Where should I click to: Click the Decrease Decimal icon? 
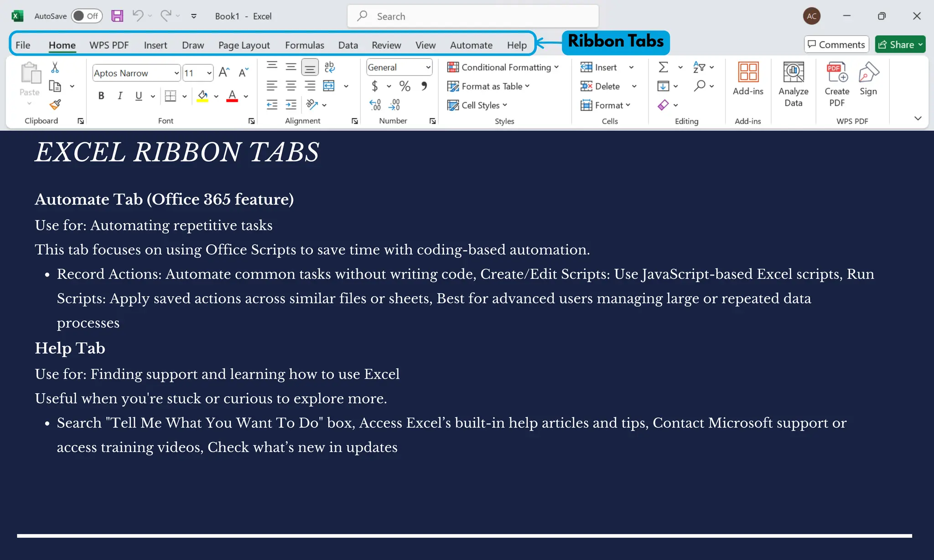pyautogui.click(x=394, y=105)
